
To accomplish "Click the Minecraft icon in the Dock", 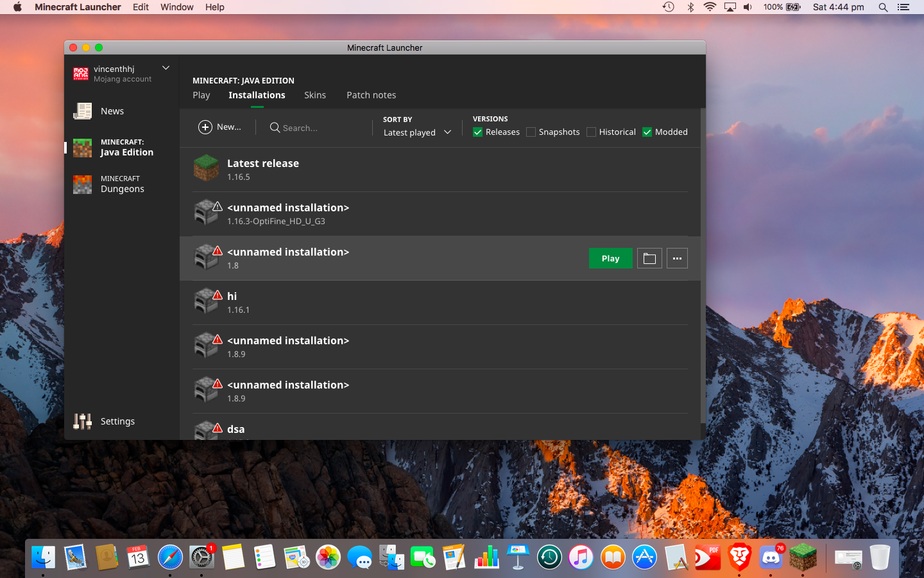I will click(x=803, y=557).
